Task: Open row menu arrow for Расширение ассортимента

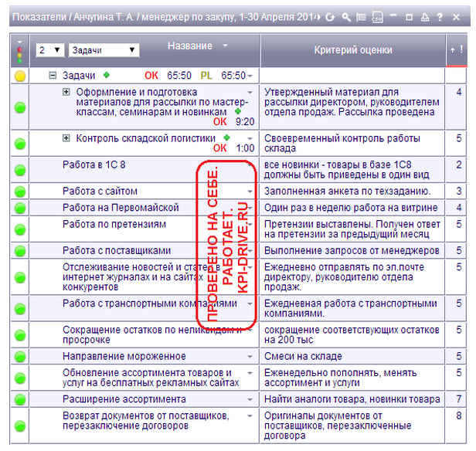Action: click(250, 399)
